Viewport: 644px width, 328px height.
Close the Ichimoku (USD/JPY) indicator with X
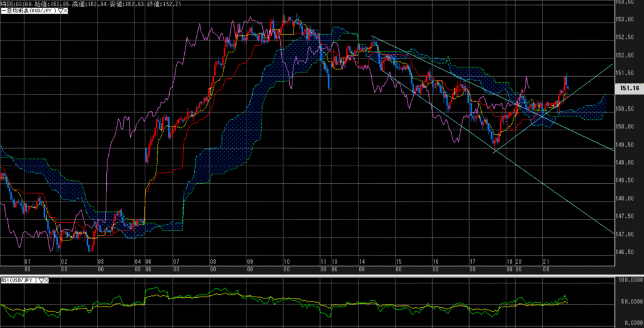[x=65, y=11]
